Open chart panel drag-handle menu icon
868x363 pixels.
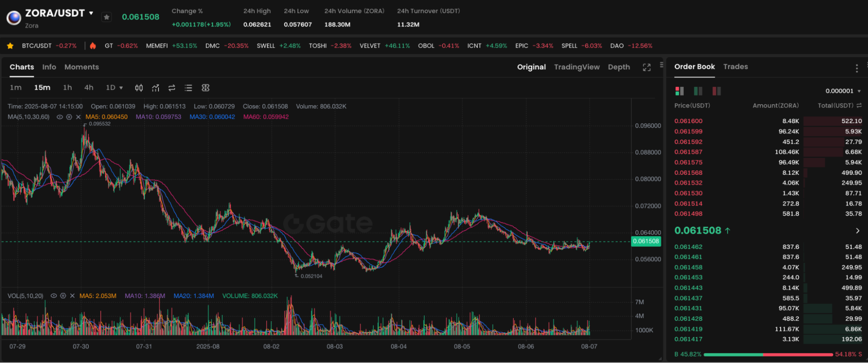661,65
